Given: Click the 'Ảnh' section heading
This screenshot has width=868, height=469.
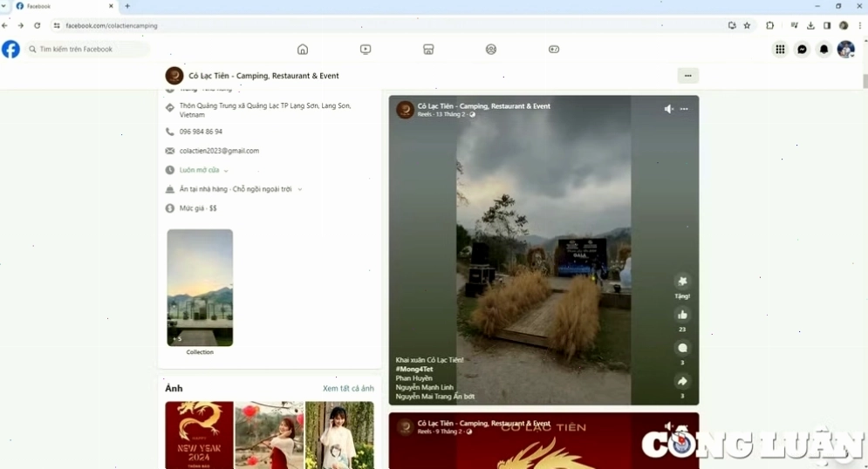Looking at the screenshot, I should (174, 388).
